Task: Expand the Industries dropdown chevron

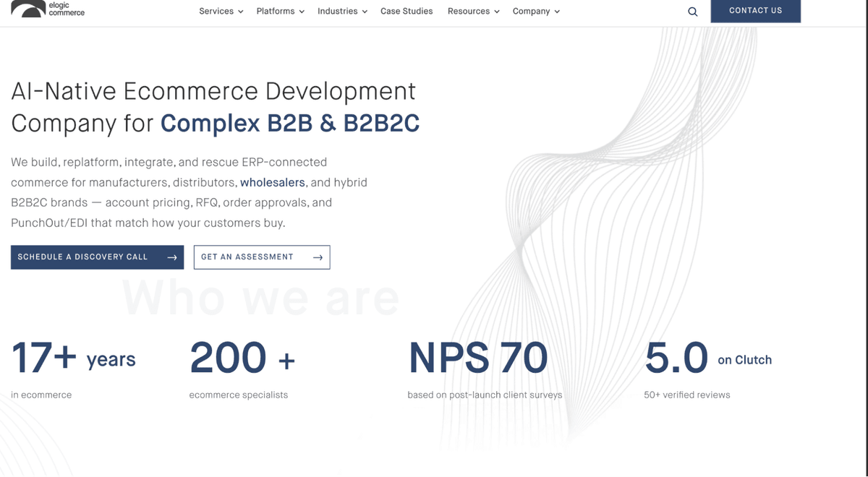Action: pos(365,12)
